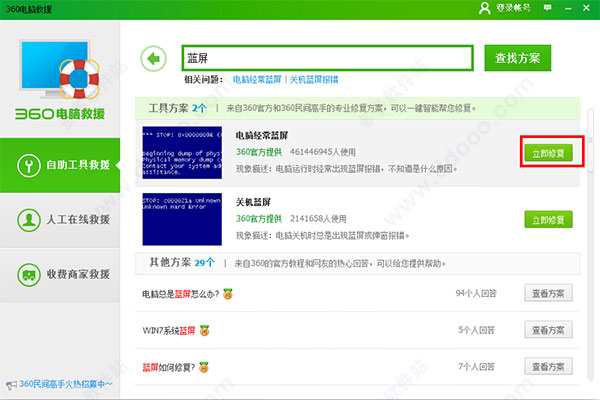The image size is (600, 400).
Task: Click 查看方案 for WIN7系统蓝屏
Action: pyautogui.click(x=548, y=330)
